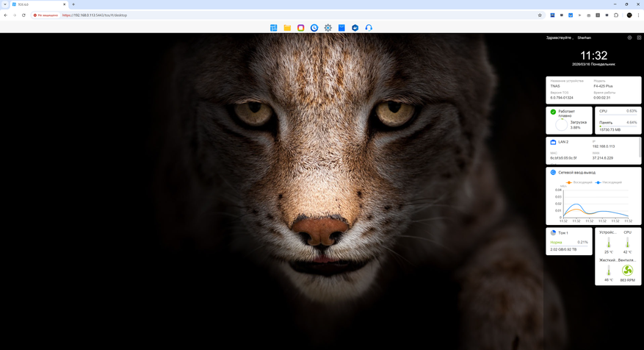The height and width of the screenshot is (350, 644).
Task: Open the File Manager folder icon
Action: click(x=287, y=28)
